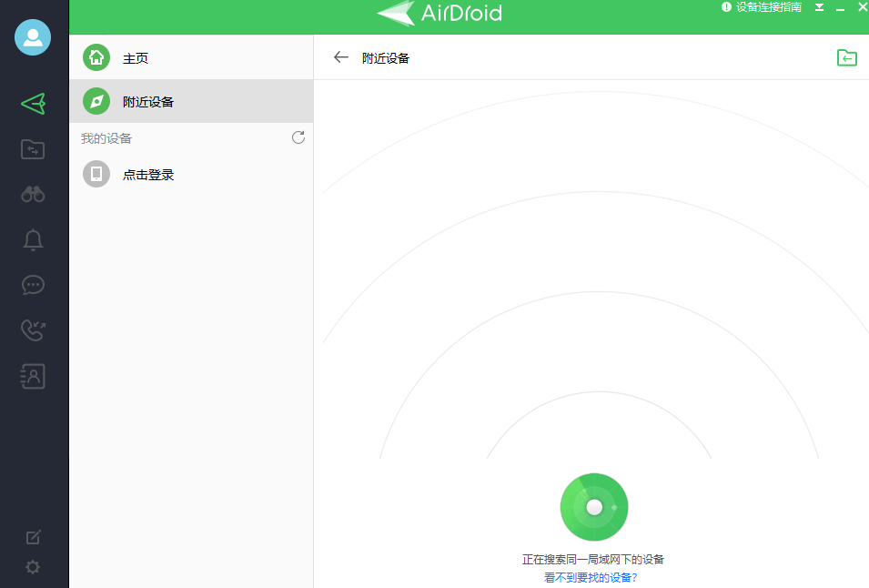Close the AirDroid window

pyautogui.click(x=863, y=7)
